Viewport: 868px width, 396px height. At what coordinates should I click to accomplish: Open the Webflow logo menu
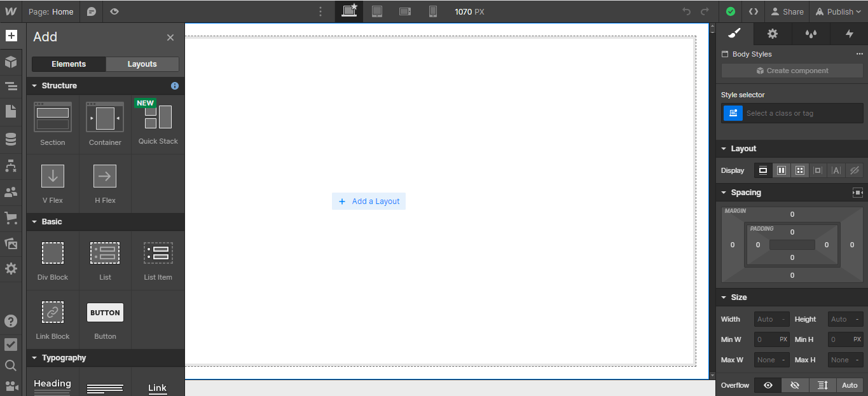(11, 11)
